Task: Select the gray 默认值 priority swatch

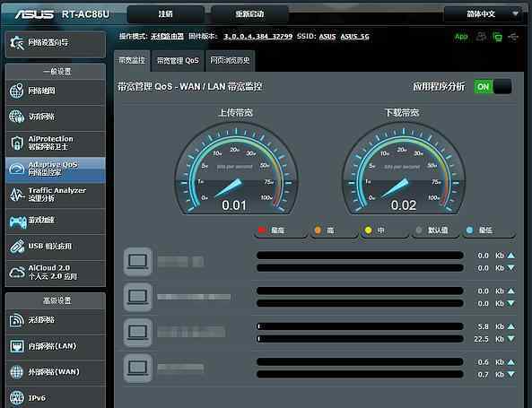Action: pyautogui.click(x=419, y=230)
